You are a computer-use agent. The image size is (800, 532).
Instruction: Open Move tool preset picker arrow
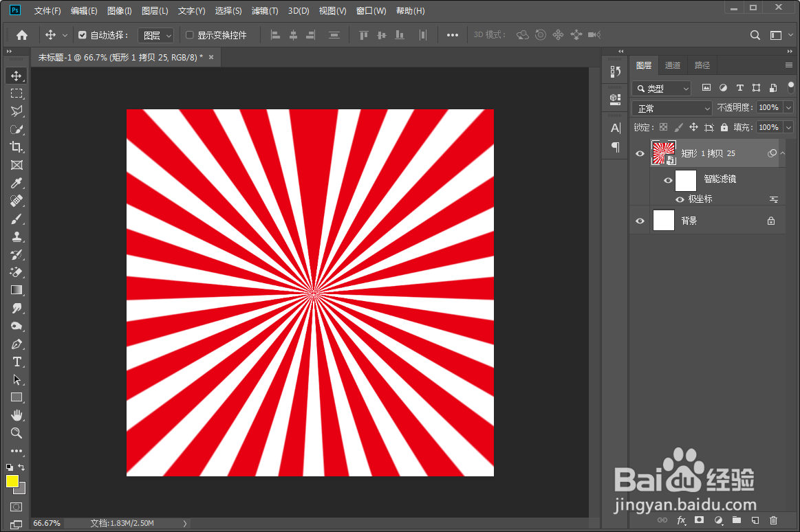(65, 35)
